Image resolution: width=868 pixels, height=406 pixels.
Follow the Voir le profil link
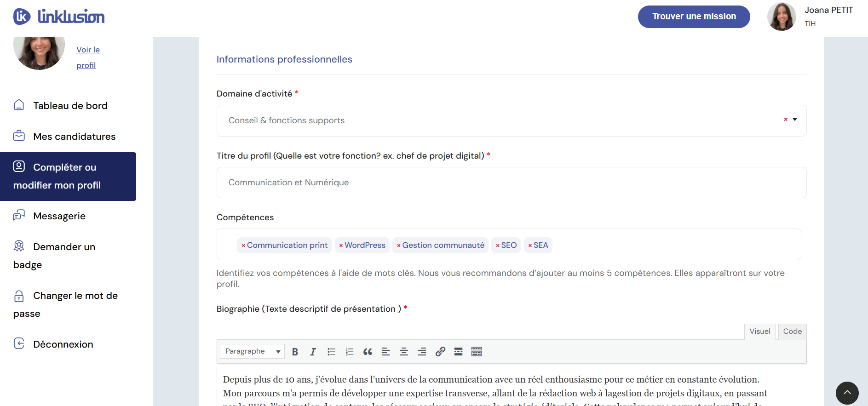click(88, 57)
